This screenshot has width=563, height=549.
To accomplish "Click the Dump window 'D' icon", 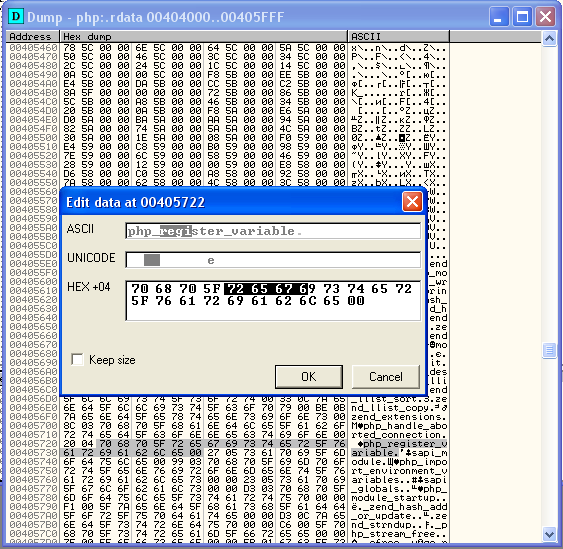I will (16, 17).
